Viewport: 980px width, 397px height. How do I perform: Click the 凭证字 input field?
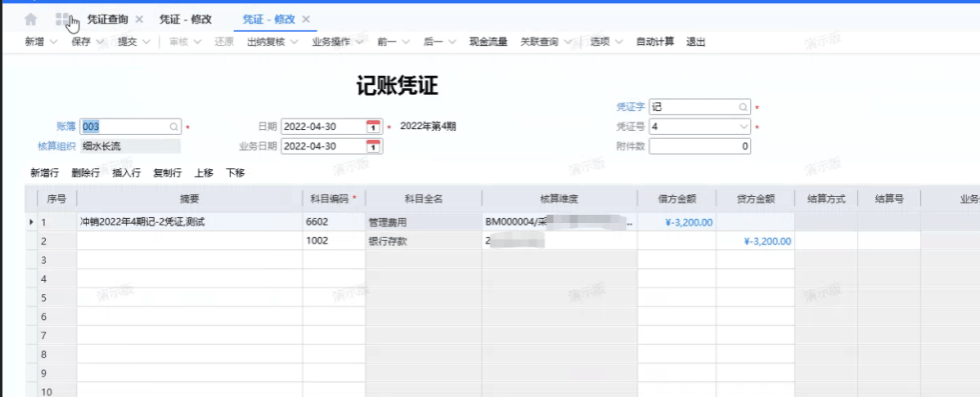click(700, 107)
